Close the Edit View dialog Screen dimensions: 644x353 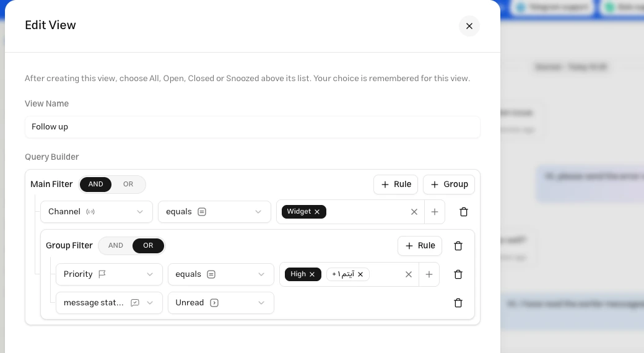[469, 26]
